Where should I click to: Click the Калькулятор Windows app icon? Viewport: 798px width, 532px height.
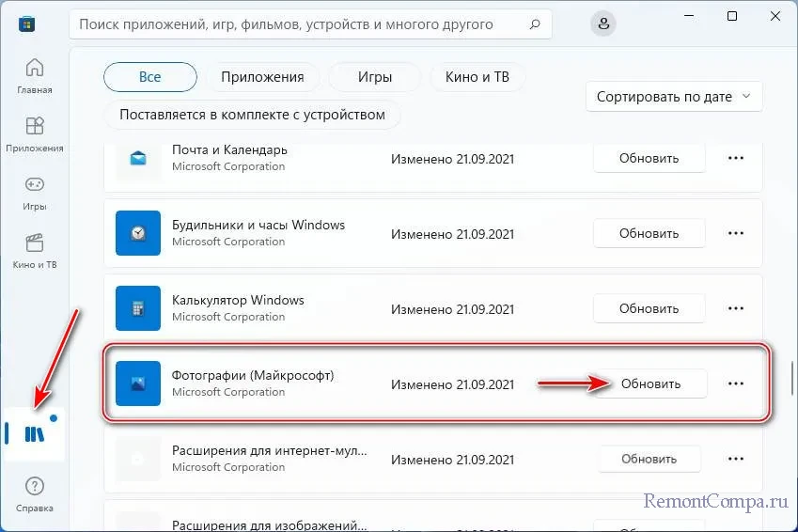(138, 308)
